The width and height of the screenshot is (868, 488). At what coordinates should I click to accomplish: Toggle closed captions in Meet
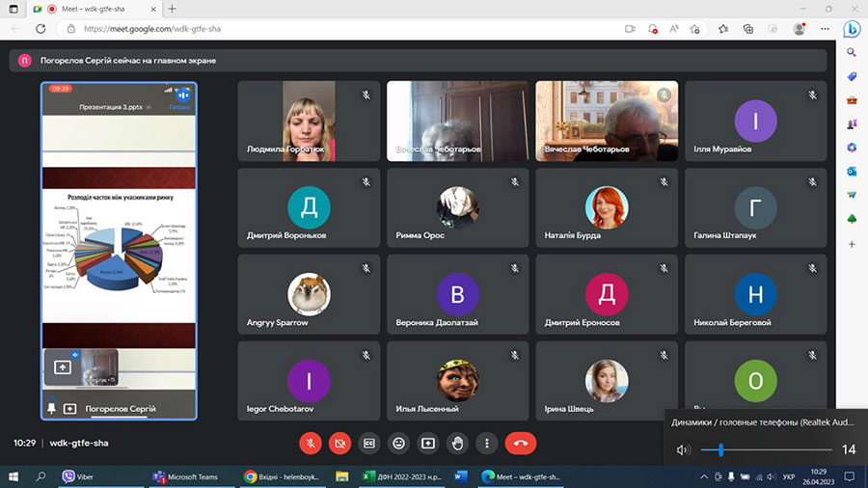369,444
